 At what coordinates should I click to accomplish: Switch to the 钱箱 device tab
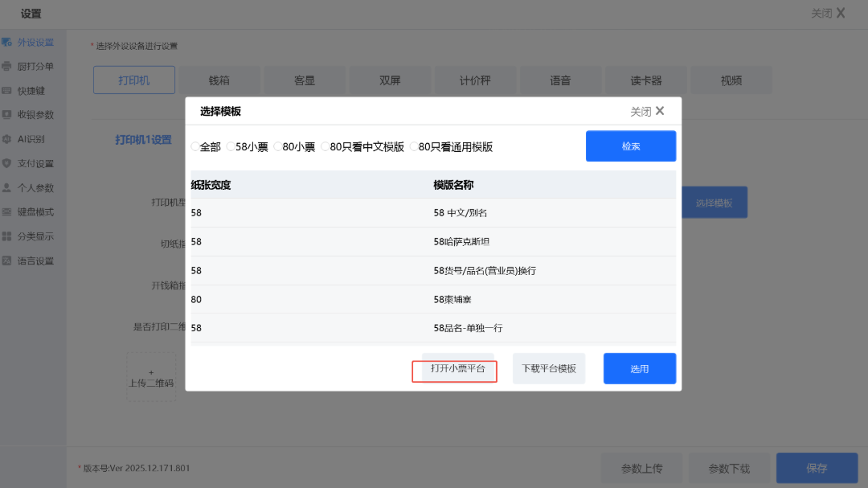click(x=219, y=80)
